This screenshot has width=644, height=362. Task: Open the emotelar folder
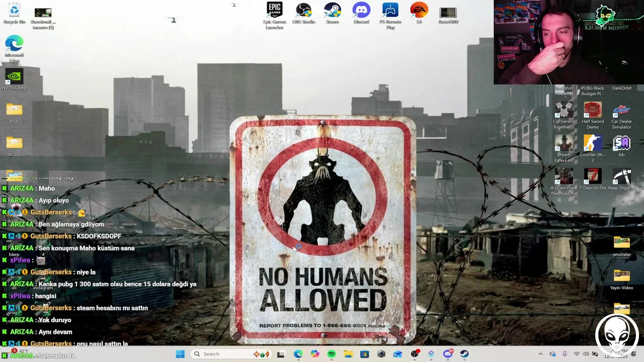point(622,246)
